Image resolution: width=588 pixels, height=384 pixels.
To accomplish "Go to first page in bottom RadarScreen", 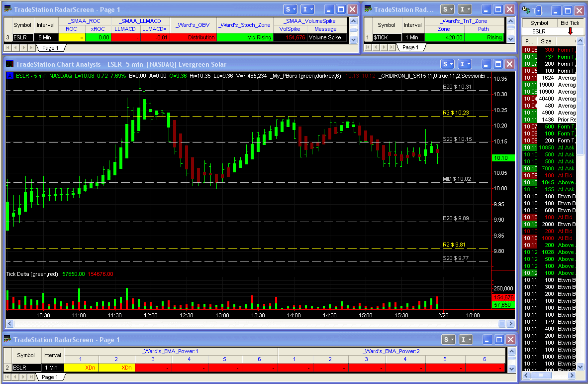I will point(7,377).
